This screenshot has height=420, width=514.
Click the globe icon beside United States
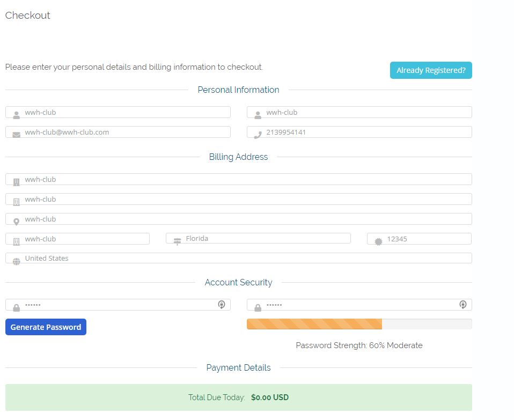(16, 261)
